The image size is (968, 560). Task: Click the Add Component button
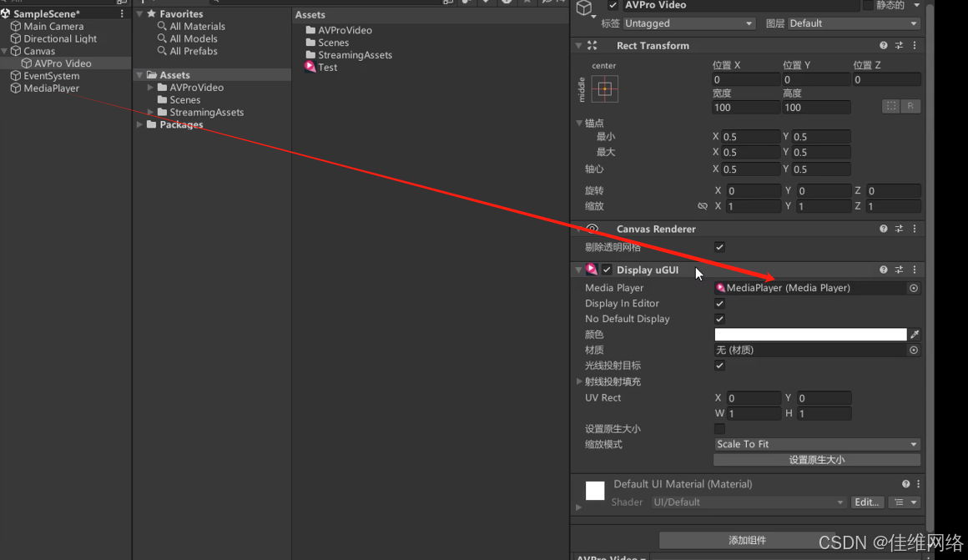tap(747, 540)
